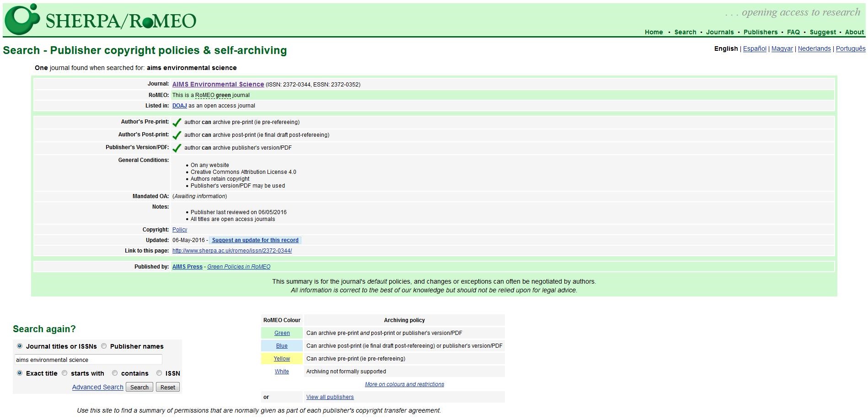Go to the Publishers navigation item
The width and height of the screenshot is (868, 420).
tap(760, 32)
